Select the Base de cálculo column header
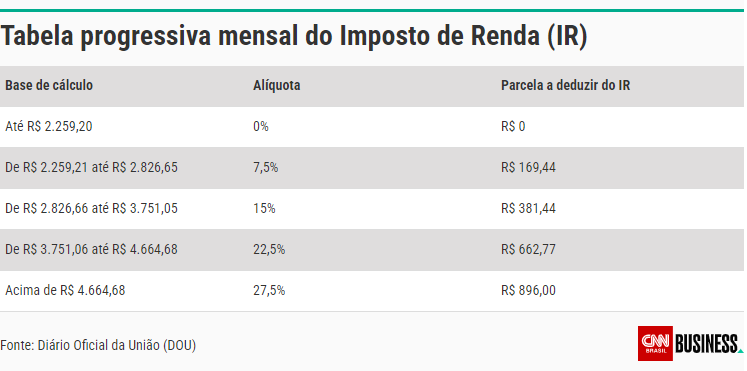The image size is (747, 371). click(x=49, y=85)
